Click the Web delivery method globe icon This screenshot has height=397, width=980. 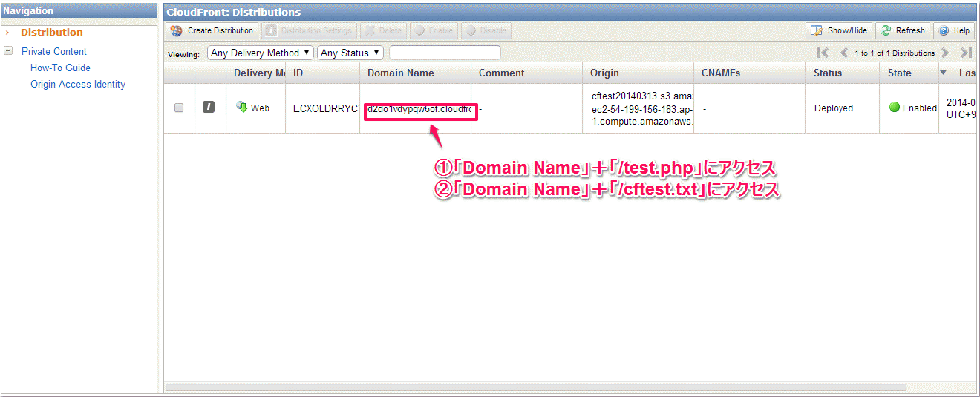coord(241,107)
